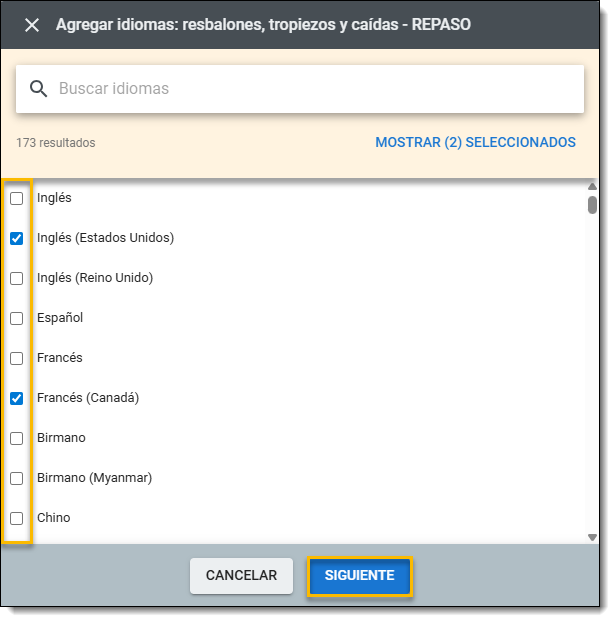This screenshot has width=615, height=622.
Task: Click the magnifying glass search icon
Action: tap(39, 89)
